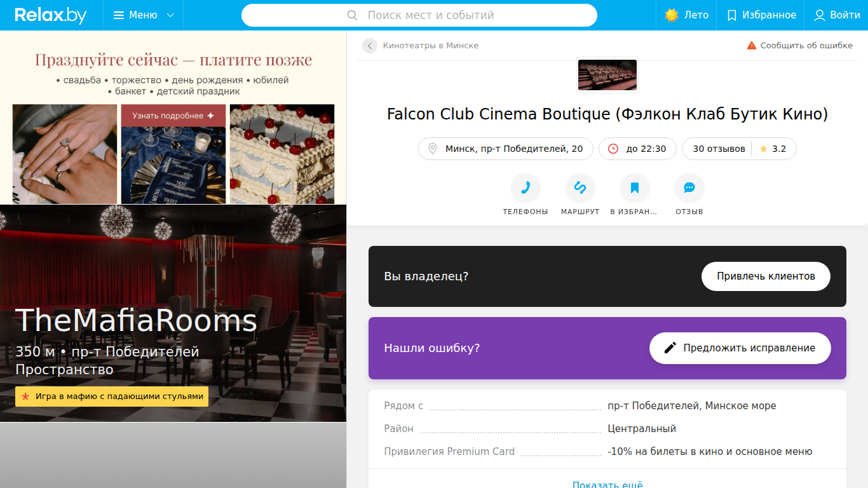The height and width of the screenshot is (488, 868).
Task: Select the Лето season item
Action: click(686, 15)
